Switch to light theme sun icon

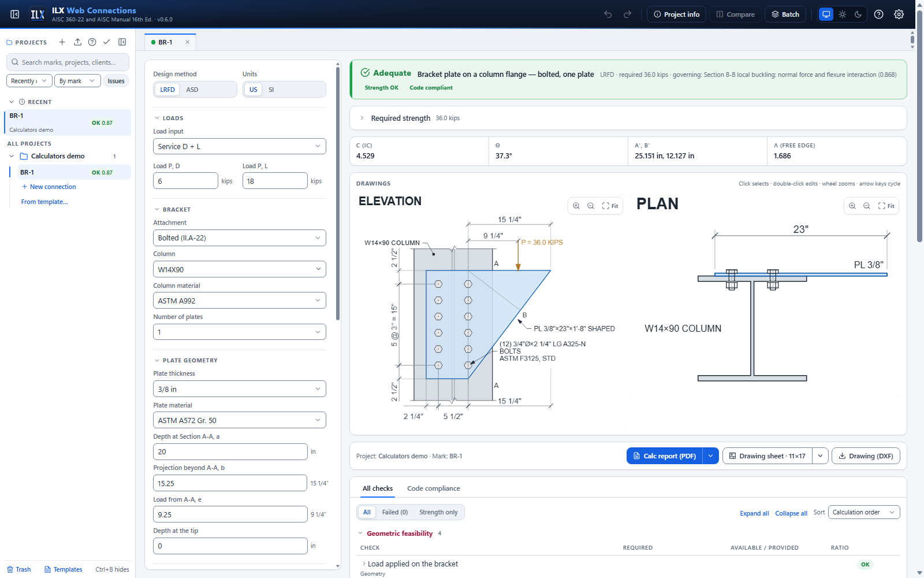[843, 14]
